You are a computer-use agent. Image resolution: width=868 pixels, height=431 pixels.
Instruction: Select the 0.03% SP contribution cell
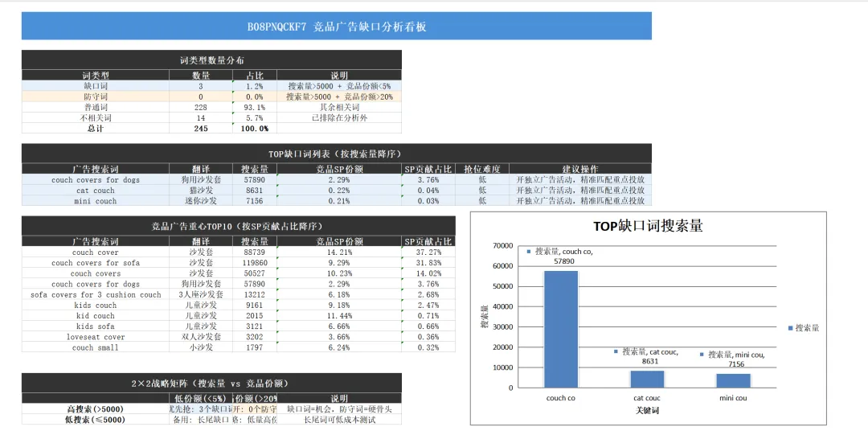pyautogui.click(x=428, y=200)
